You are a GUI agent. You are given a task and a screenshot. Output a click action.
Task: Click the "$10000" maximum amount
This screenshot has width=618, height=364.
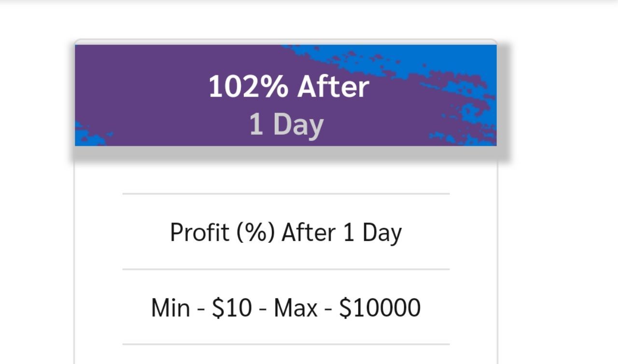pos(379,308)
